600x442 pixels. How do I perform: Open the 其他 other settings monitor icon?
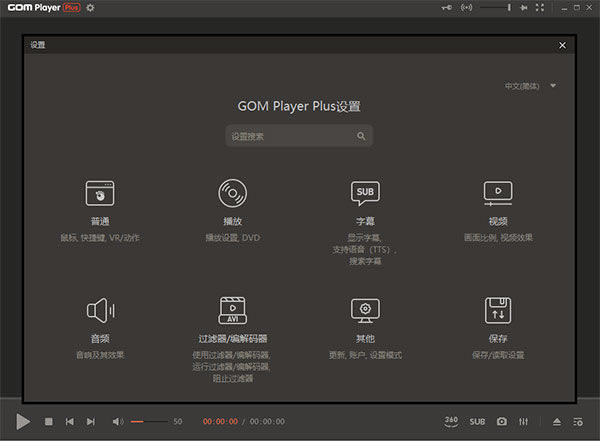(x=365, y=310)
